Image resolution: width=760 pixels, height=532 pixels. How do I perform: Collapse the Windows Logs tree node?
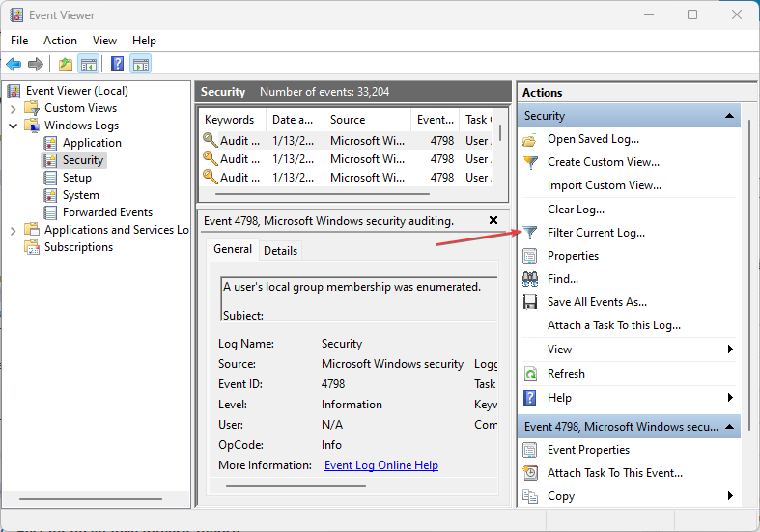[14, 126]
